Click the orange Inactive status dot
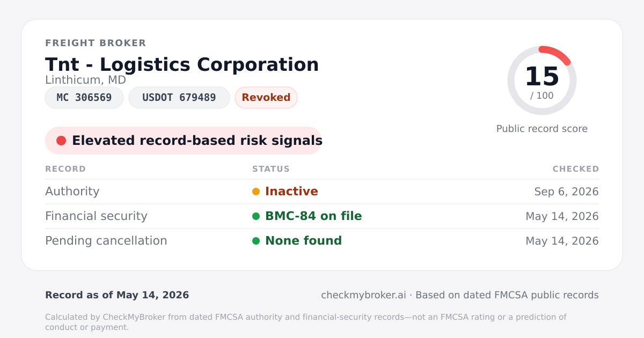Image resolution: width=644 pixels, height=338 pixels. pos(256,192)
